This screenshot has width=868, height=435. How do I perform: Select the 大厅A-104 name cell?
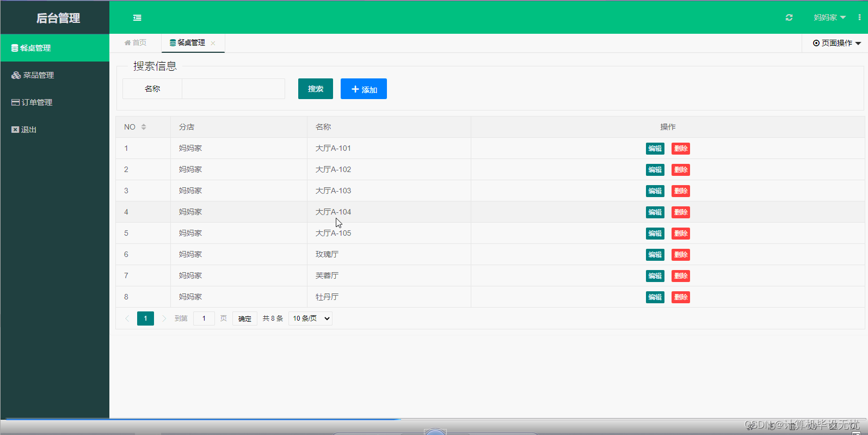pos(389,212)
